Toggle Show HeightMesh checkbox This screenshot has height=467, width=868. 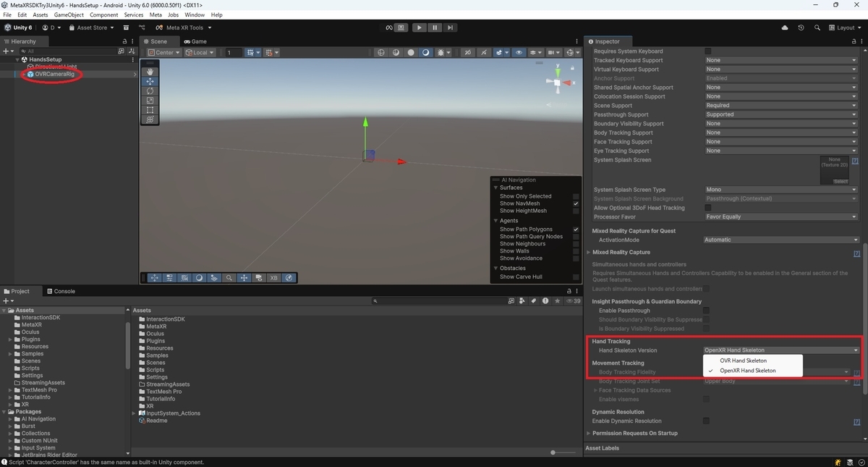(x=576, y=211)
